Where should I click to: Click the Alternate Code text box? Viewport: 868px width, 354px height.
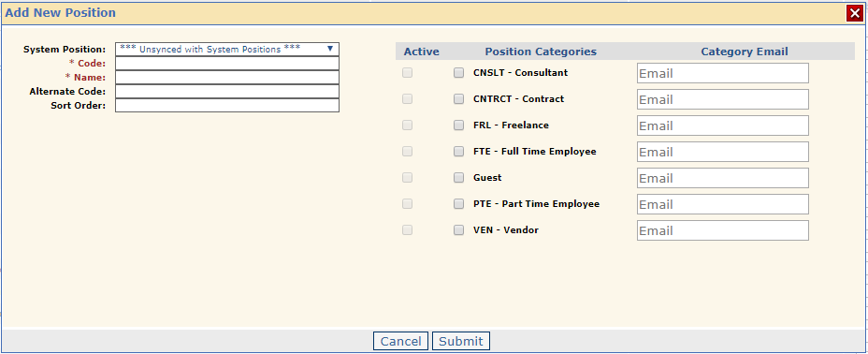coord(227,91)
